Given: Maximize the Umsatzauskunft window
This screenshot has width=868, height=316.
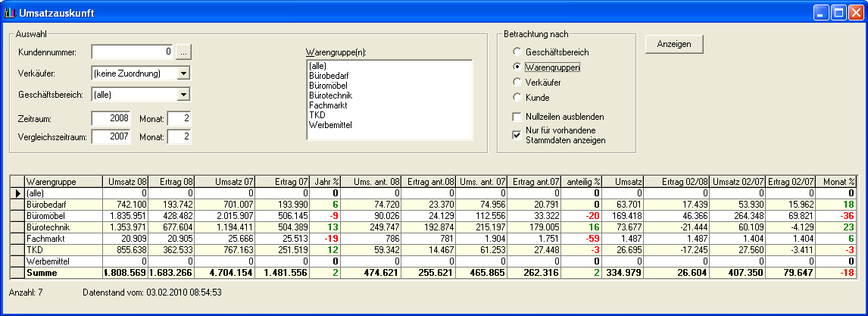Looking at the screenshot, I should [x=838, y=12].
